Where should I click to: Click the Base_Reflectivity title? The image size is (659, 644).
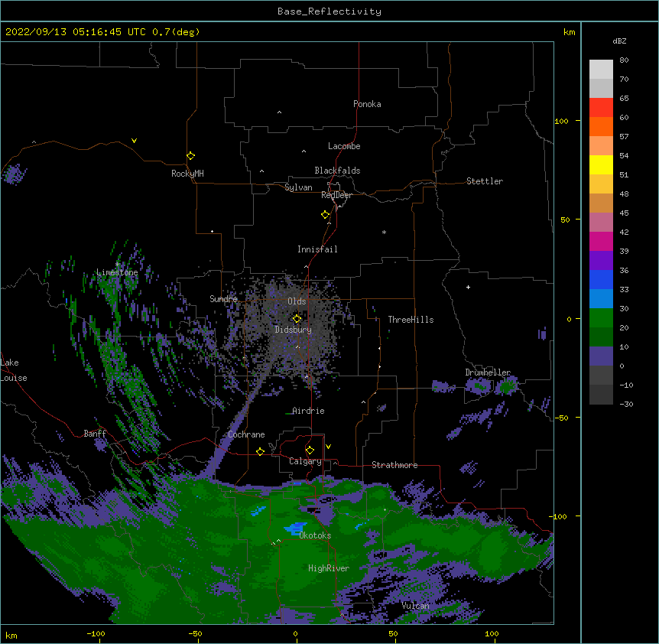[x=329, y=11]
